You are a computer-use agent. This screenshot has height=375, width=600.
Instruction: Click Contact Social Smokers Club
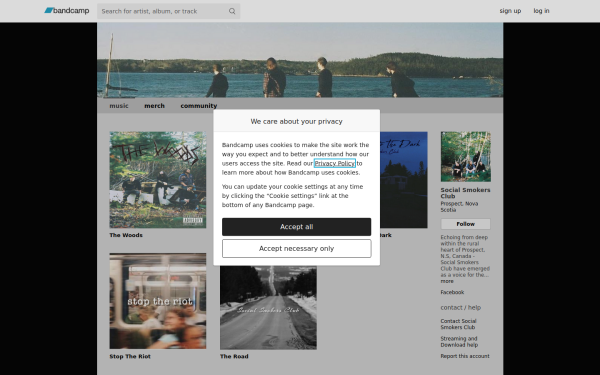click(458, 324)
